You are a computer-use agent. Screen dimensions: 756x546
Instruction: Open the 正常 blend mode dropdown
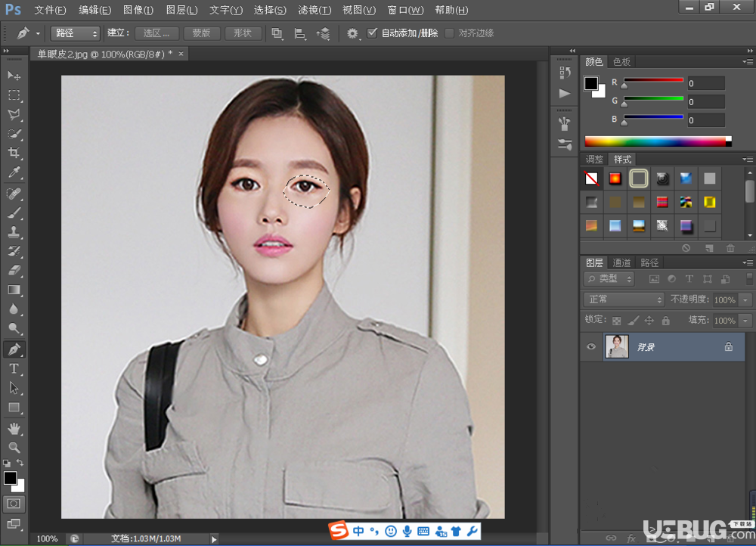624,299
